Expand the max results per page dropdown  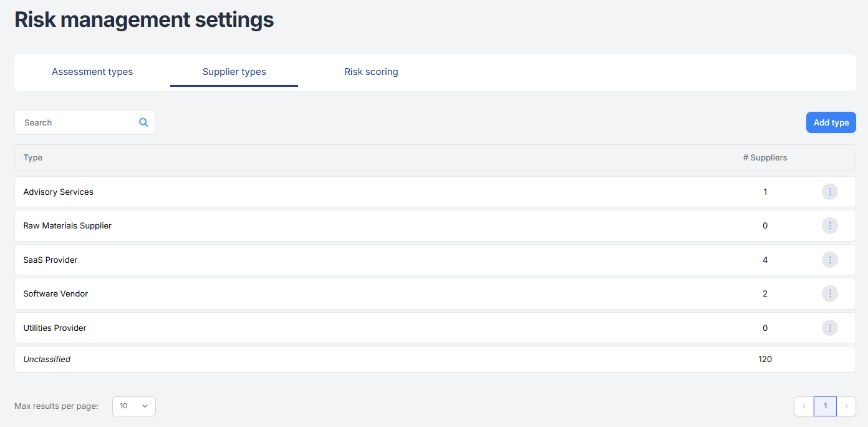click(134, 406)
